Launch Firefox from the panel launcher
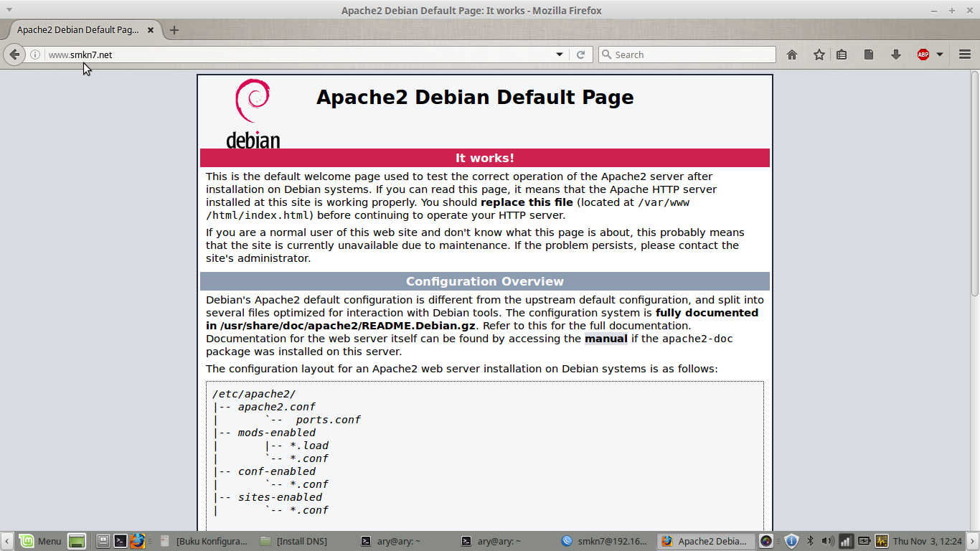 (x=138, y=541)
